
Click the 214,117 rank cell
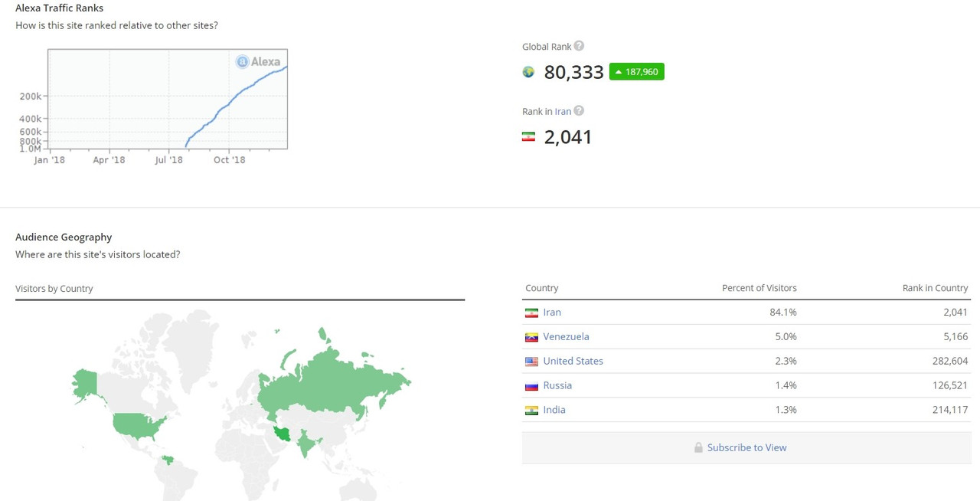click(950, 410)
